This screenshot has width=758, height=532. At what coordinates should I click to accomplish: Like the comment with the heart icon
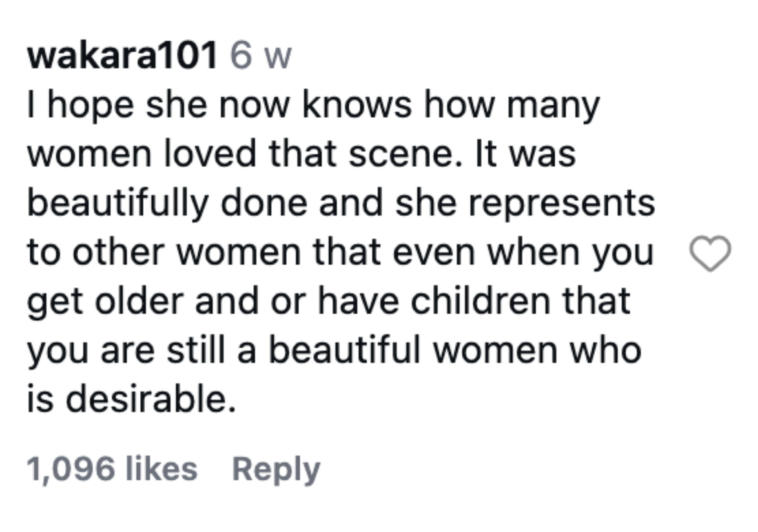(710, 253)
